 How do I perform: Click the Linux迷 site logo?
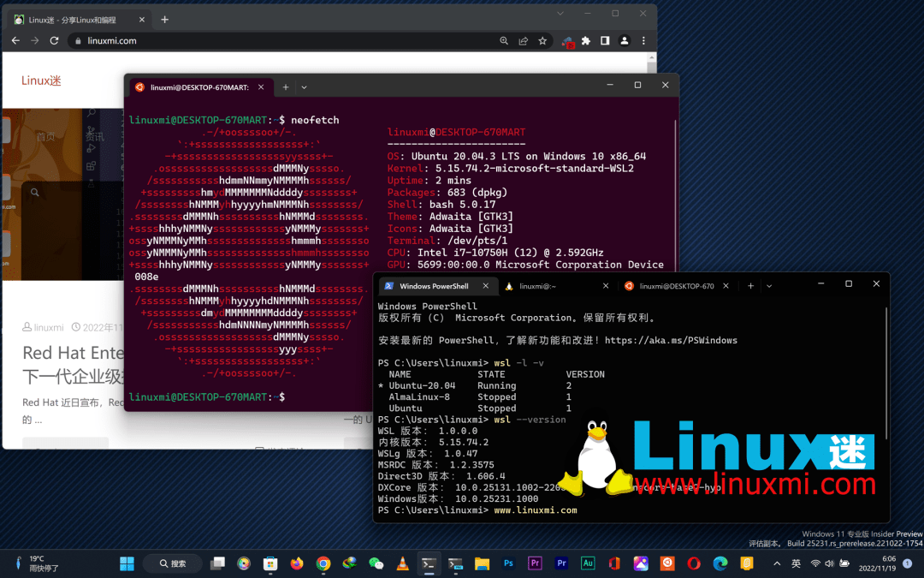[x=41, y=80]
